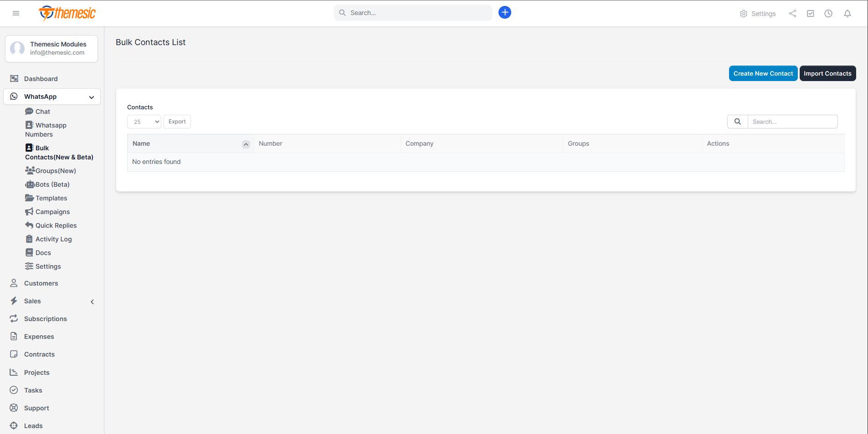Open Projects section

click(x=36, y=373)
